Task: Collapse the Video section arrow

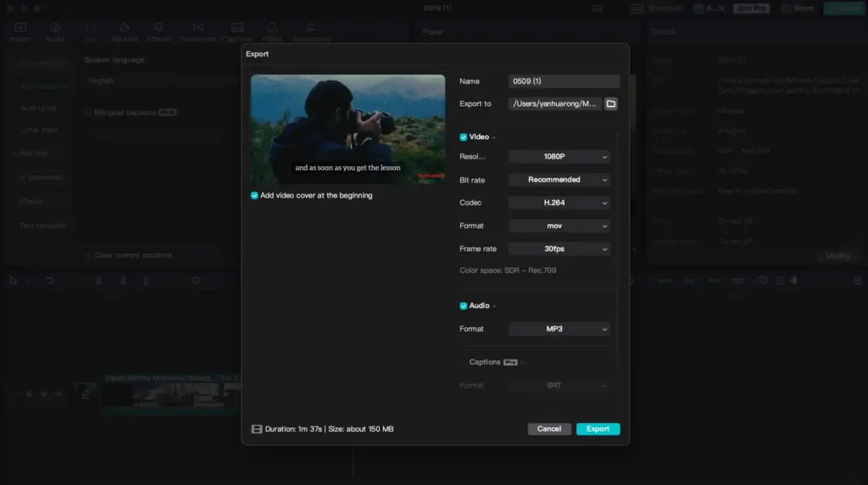Action: click(494, 137)
